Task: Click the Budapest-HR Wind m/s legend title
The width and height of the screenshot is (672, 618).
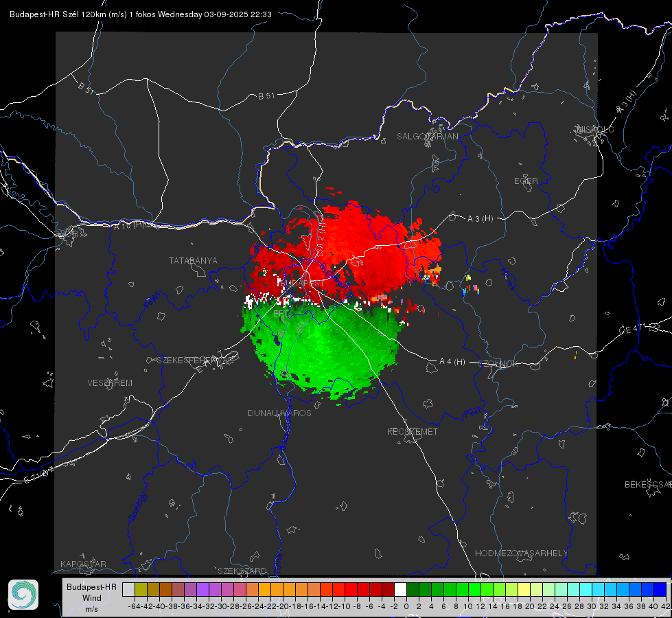Action: (x=92, y=598)
